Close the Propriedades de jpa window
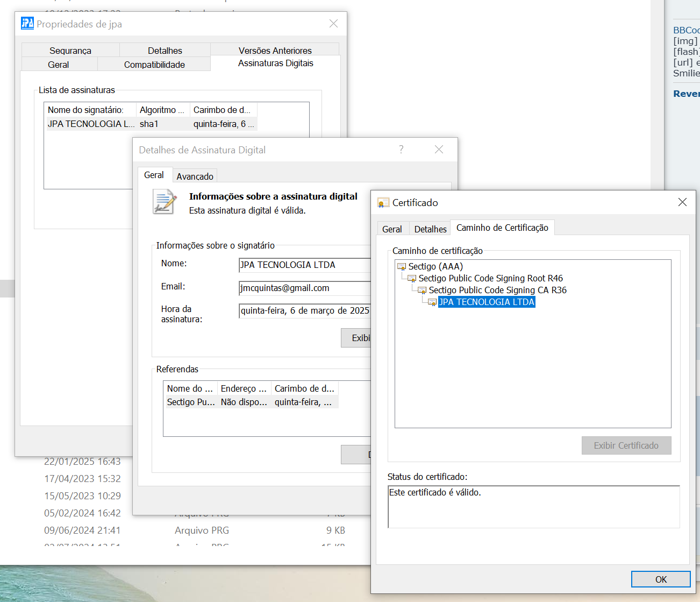The height and width of the screenshot is (602, 700). [x=333, y=24]
